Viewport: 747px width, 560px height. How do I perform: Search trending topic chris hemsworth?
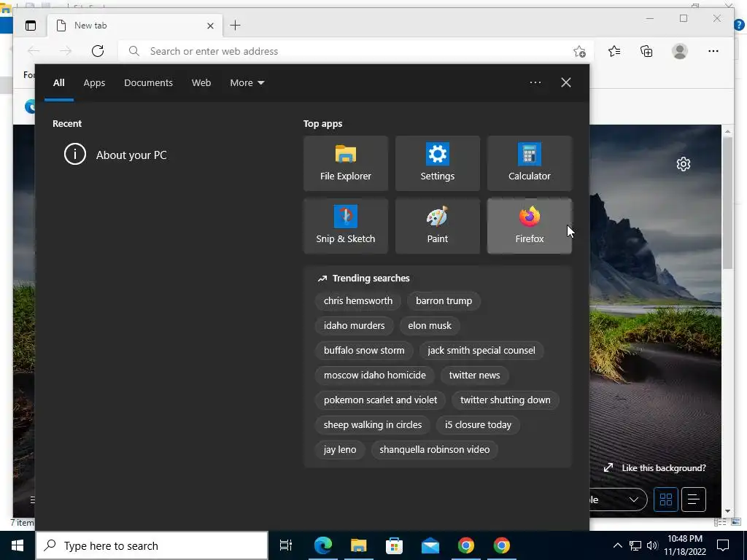(357, 301)
